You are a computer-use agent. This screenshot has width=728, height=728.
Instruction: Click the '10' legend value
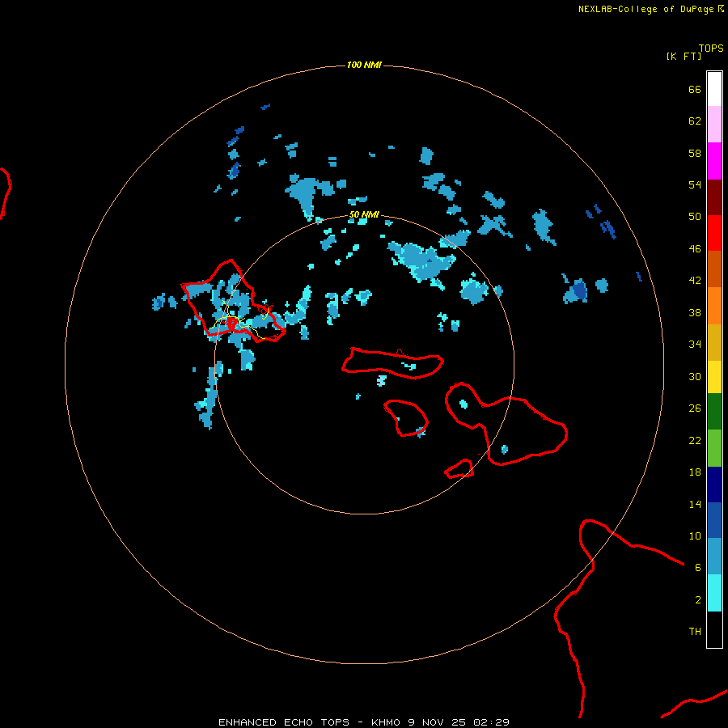tap(695, 535)
